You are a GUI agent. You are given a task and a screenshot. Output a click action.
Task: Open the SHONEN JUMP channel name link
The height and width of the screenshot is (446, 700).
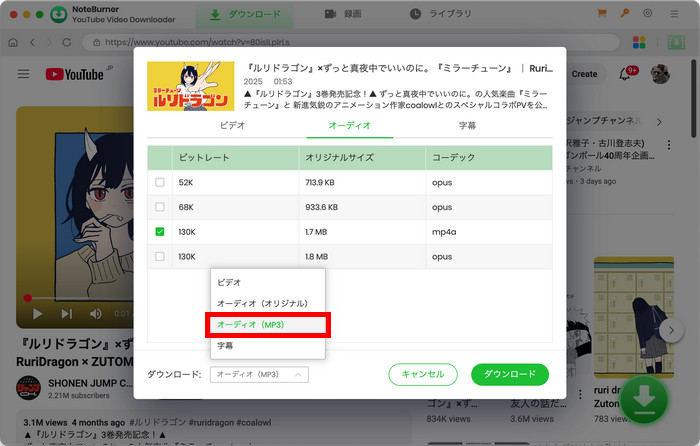pos(90,383)
